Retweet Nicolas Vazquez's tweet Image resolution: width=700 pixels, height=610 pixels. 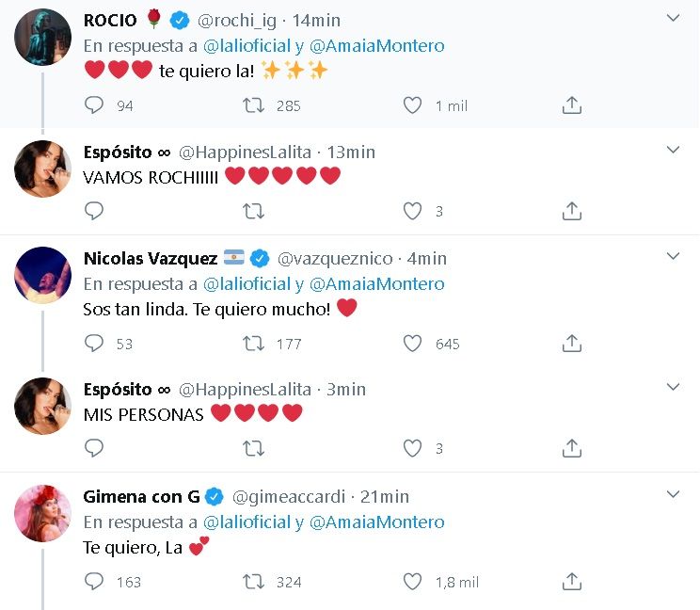tap(253, 344)
